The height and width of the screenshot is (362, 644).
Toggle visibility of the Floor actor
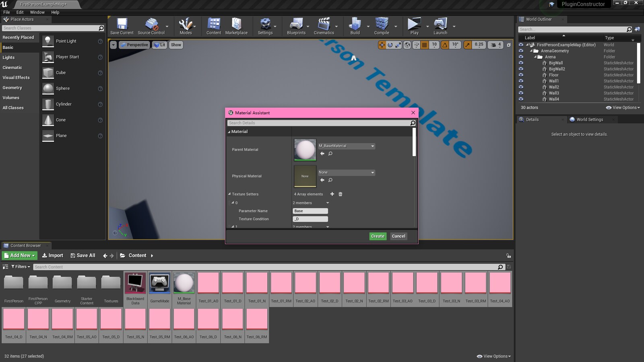coord(521,75)
